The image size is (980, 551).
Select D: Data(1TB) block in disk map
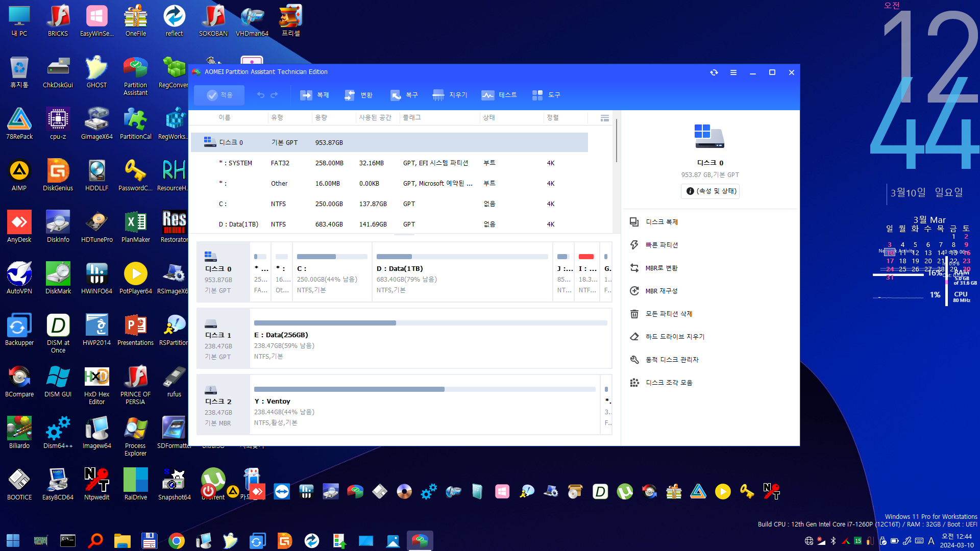click(462, 272)
